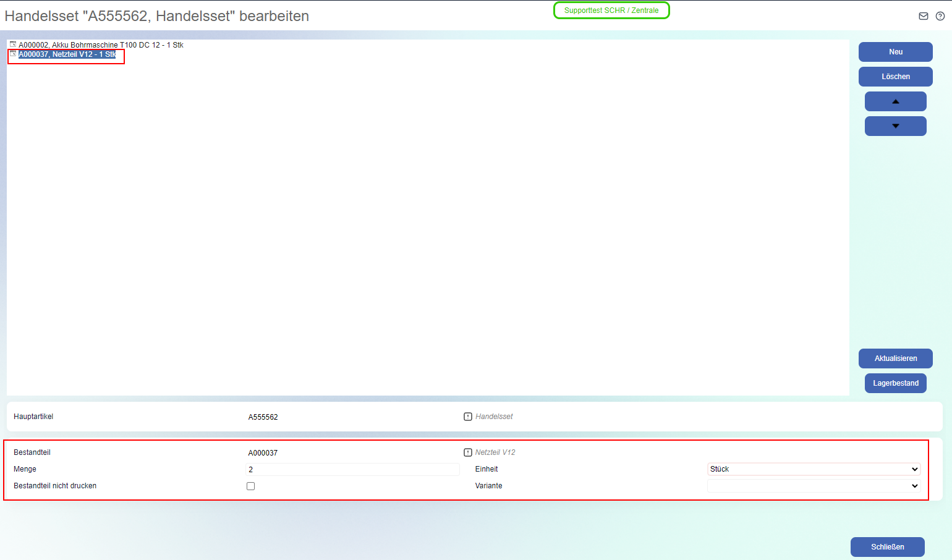The image size is (952, 560).
Task: Click the Hauptartikel value A555562
Action: [x=263, y=417]
